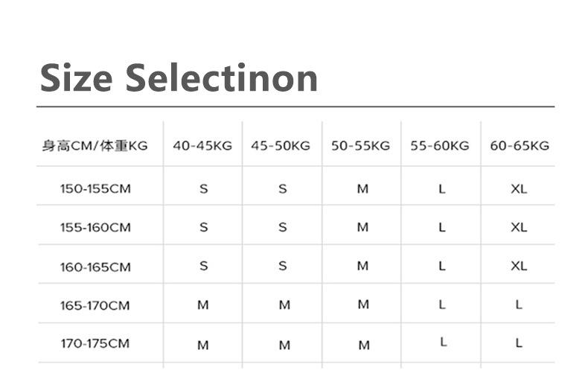Select the 45-50KG cell for 160-165CM
Image resolution: width=588 pixels, height=379 pixels.
click(x=283, y=266)
